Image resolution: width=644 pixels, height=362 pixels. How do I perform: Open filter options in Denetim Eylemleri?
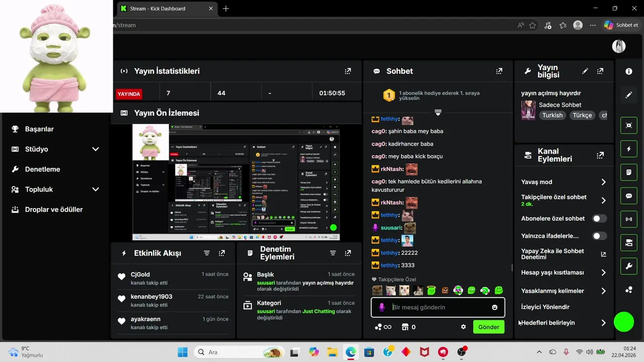tap(333, 253)
